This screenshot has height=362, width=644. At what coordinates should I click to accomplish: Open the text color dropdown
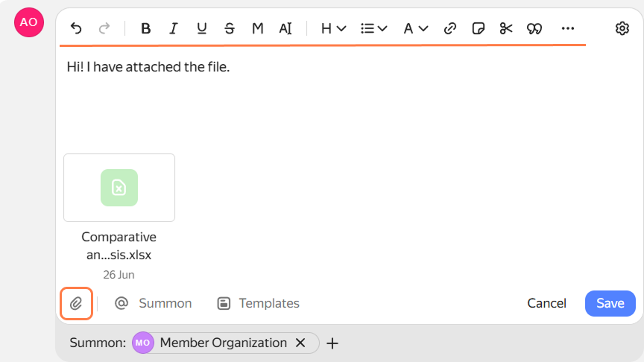click(416, 28)
